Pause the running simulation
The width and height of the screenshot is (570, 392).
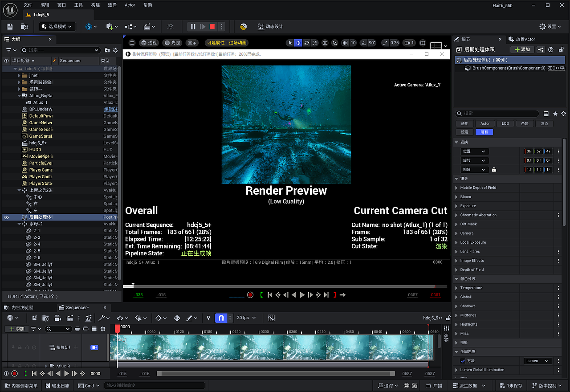(x=193, y=27)
